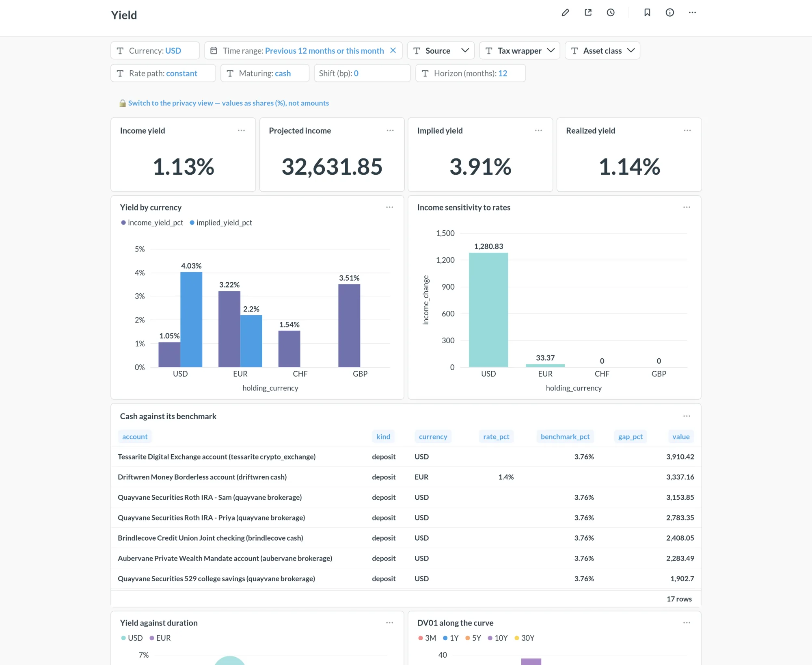
Task: Edit the Shift (bp) filter field
Action: [x=362, y=73]
